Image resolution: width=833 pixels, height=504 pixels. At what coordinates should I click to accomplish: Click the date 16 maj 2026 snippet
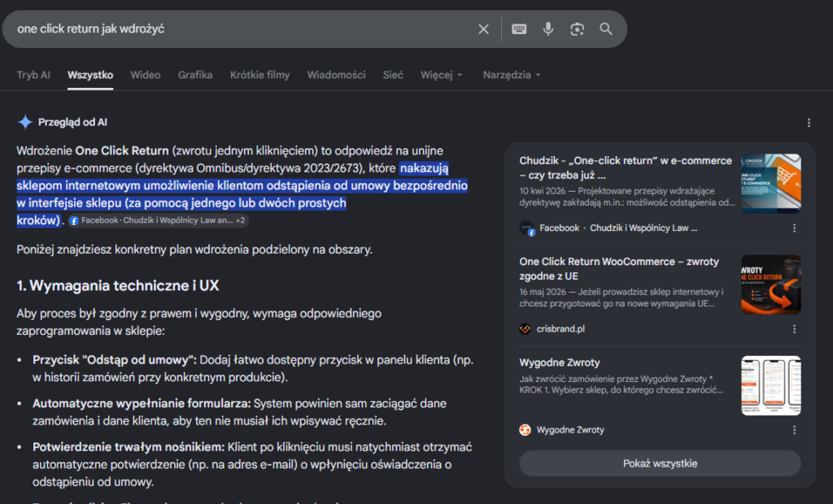point(543,292)
